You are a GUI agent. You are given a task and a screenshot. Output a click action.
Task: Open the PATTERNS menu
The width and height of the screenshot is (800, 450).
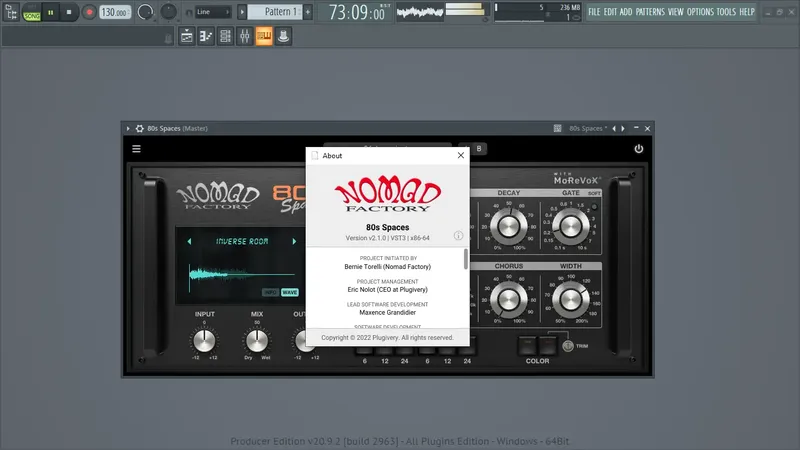650,12
